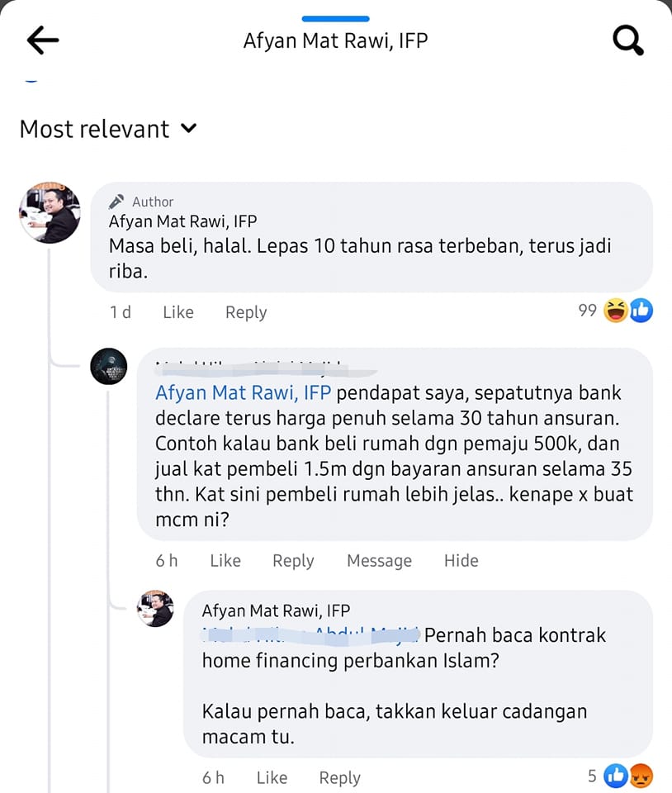Image resolution: width=672 pixels, height=793 pixels.
Task: Open Afyan's small avatar on the last reply
Action: pyautogui.click(x=156, y=609)
